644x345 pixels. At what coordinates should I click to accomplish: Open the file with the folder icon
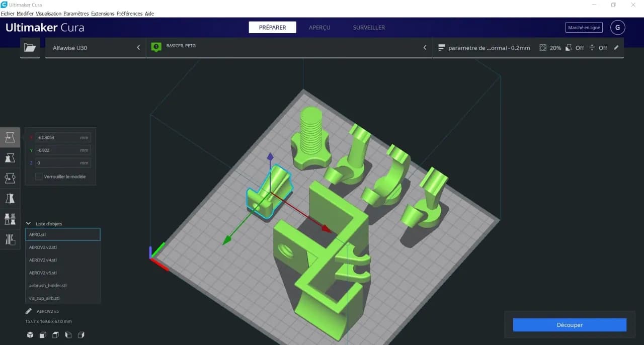coord(30,48)
